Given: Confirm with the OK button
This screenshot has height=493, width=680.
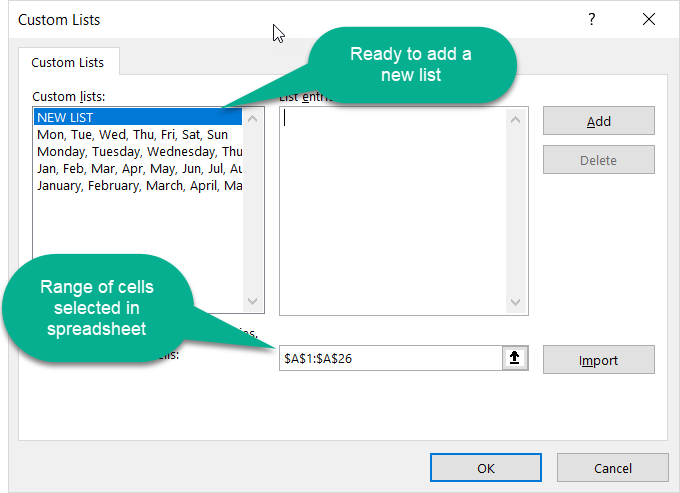Looking at the screenshot, I should (x=486, y=468).
